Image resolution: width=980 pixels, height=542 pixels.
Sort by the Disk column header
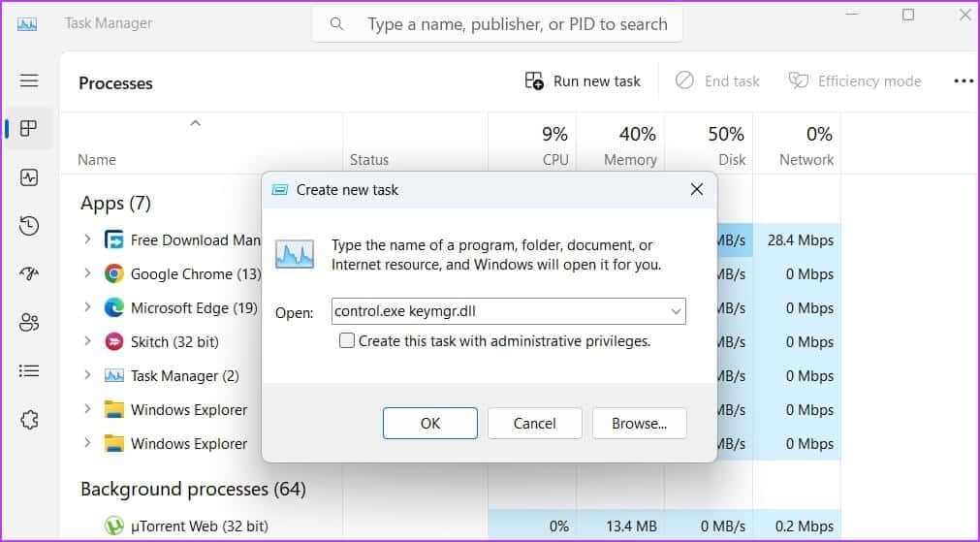pyautogui.click(x=732, y=160)
